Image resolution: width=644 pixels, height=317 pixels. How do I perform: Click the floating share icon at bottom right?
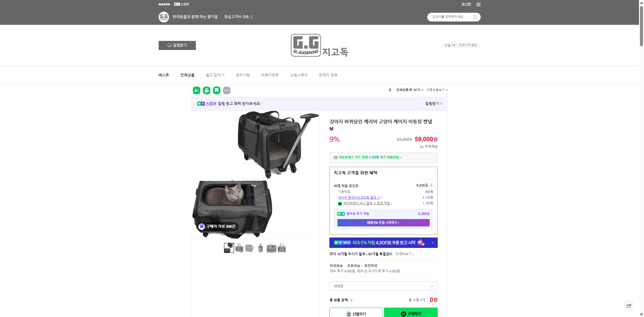point(629,306)
